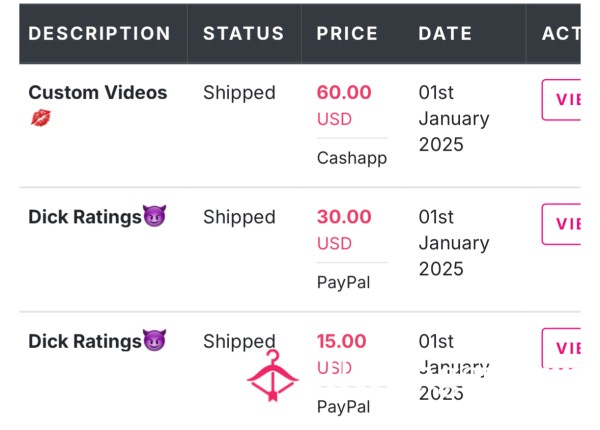This screenshot has width=600, height=430.
Task: Click the devil emoji on the 15.00 order
Action: [x=154, y=340]
